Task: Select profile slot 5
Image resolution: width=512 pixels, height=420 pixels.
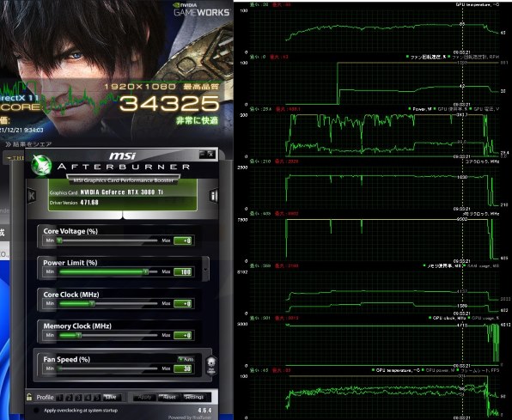Action: pyautogui.click(x=97, y=398)
